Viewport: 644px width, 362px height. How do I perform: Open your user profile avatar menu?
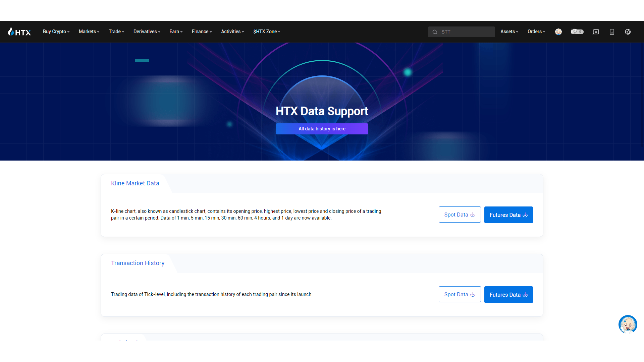[x=558, y=32]
